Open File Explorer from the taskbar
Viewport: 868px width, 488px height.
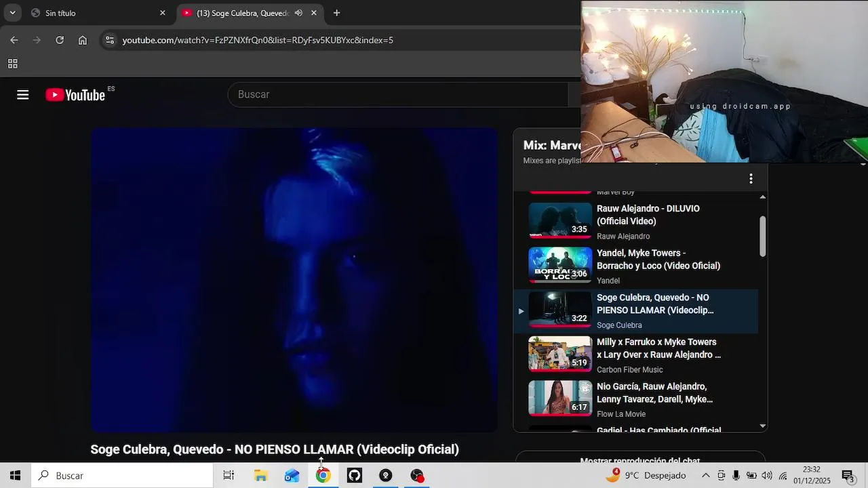click(x=260, y=476)
